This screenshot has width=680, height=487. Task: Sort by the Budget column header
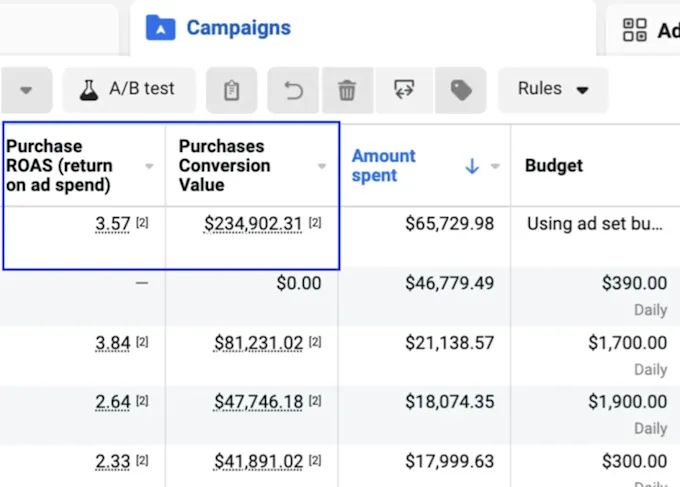click(x=553, y=166)
